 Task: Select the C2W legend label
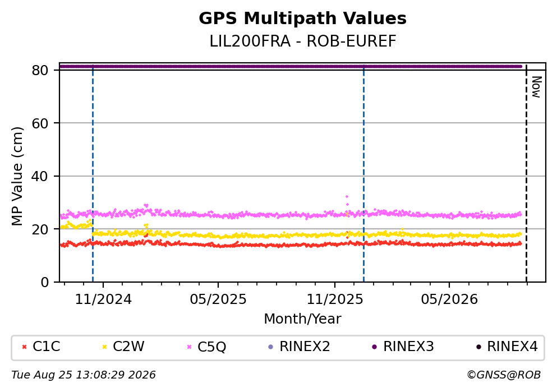pos(128,347)
